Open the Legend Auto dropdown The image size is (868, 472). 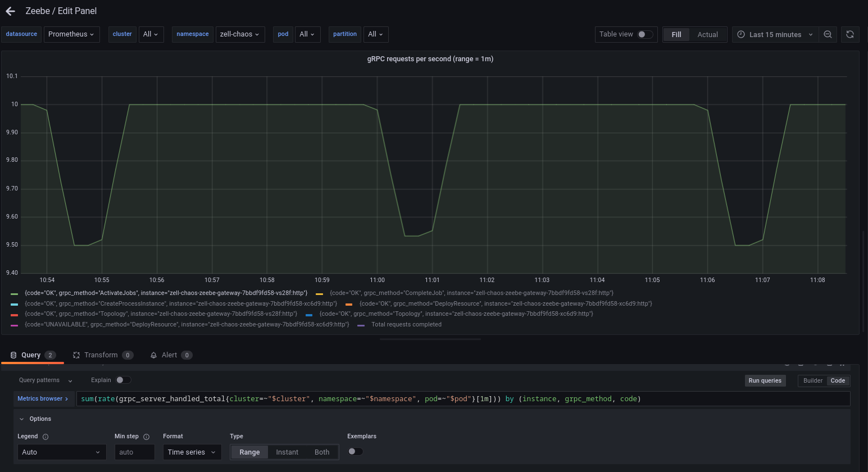click(x=62, y=452)
